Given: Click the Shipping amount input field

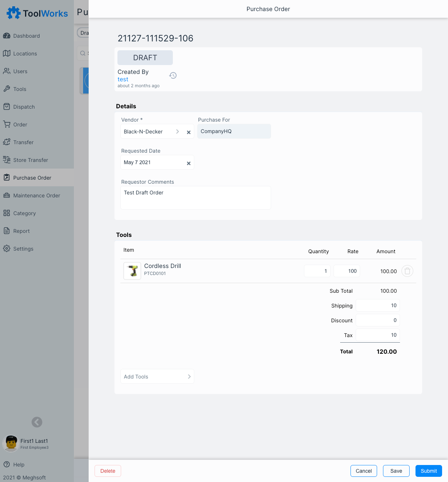Looking at the screenshot, I should coord(377,305).
